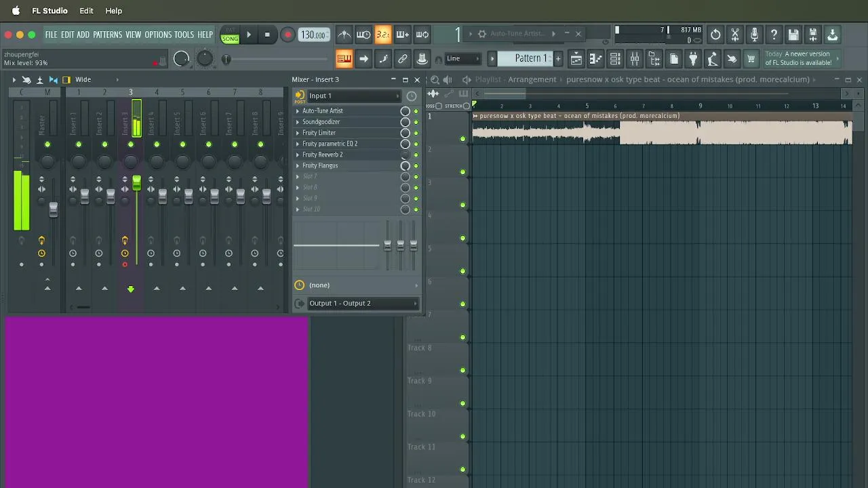Turn off Fruity Reeverb 2 slot LED
Image resolution: width=868 pixels, height=488 pixels.
(416, 155)
